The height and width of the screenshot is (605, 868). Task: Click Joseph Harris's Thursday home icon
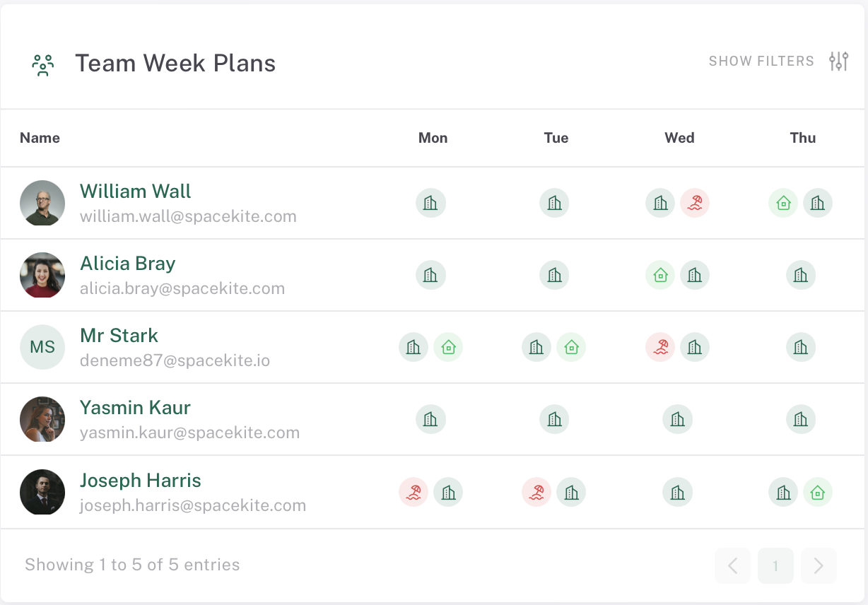(818, 492)
